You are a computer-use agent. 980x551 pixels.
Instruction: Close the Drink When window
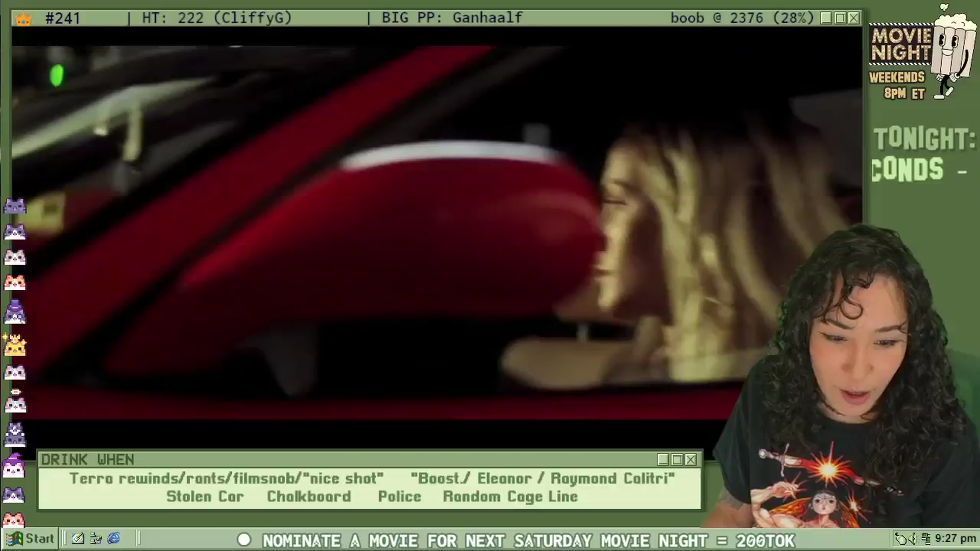tap(691, 460)
